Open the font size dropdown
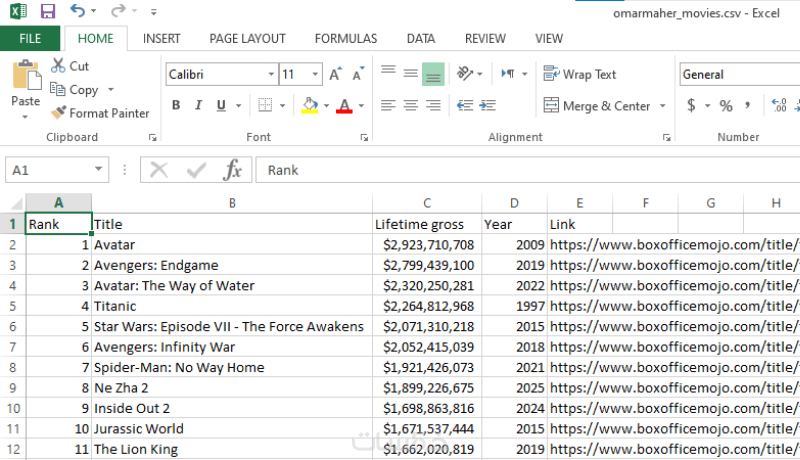800x460 pixels. click(x=315, y=74)
